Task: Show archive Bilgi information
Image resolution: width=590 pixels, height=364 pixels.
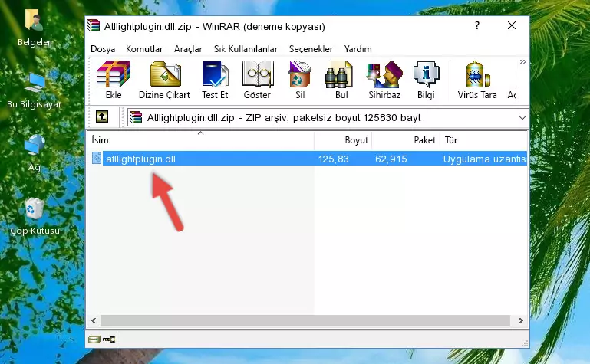Action: (426, 80)
